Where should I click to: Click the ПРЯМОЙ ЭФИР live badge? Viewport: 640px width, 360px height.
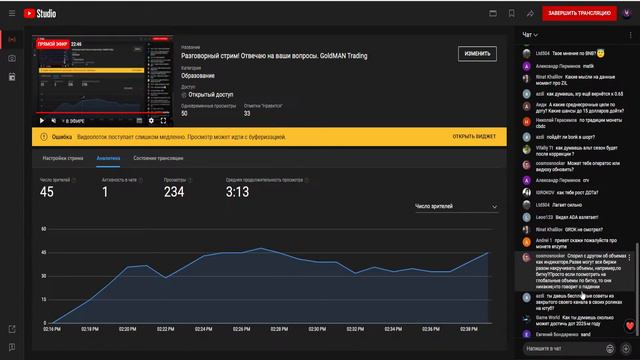coord(52,44)
